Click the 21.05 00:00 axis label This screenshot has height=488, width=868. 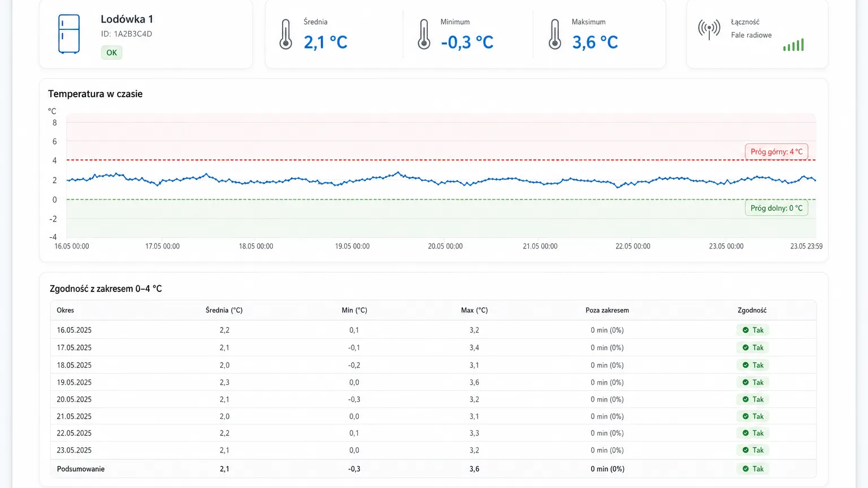pyautogui.click(x=540, y=246)
